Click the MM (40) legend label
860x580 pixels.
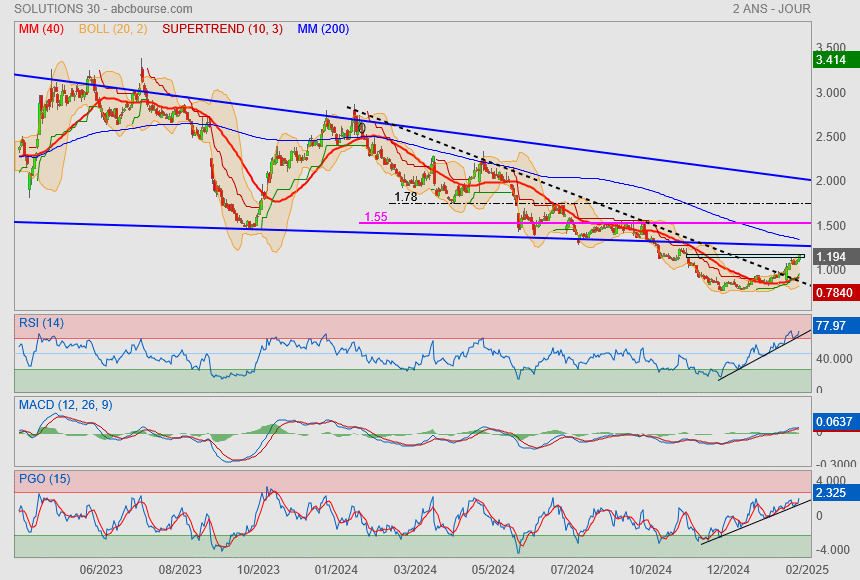(x=41, y=29)
